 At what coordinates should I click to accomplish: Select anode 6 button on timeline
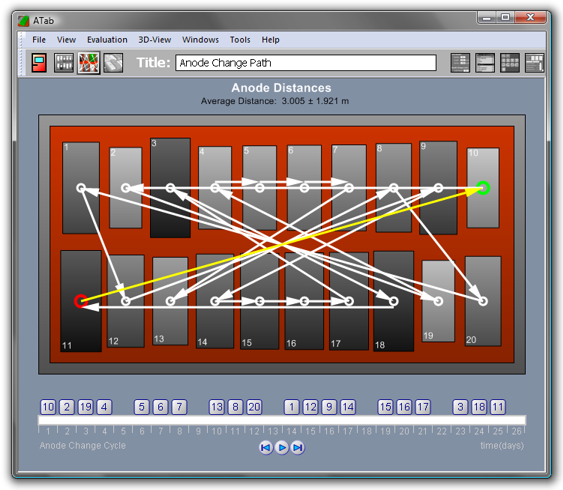pyautogui.click(x=160, y=407)
